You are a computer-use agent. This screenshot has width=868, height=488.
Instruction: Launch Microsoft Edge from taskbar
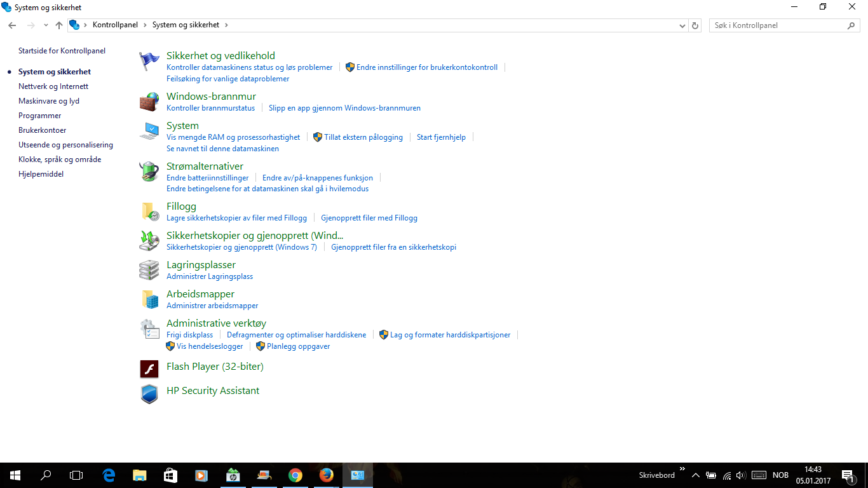point(109,475)
